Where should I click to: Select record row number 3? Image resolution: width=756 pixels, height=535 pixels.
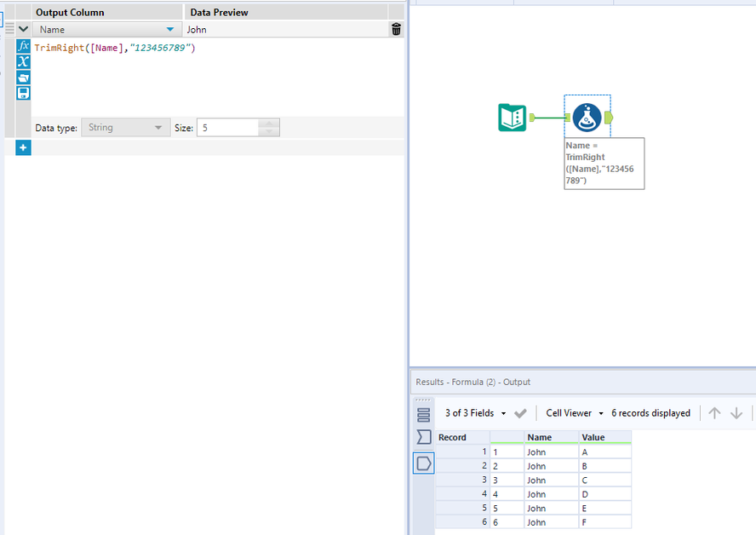462,480
